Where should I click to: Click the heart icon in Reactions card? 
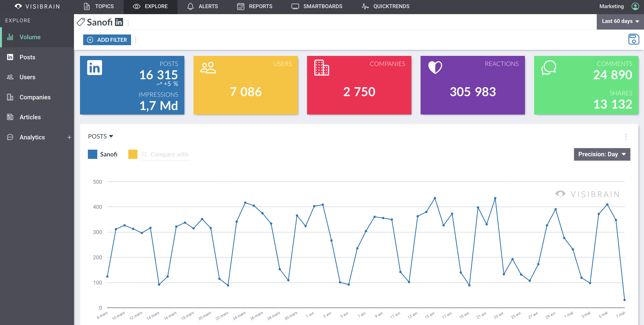click(x=435, y=67)
